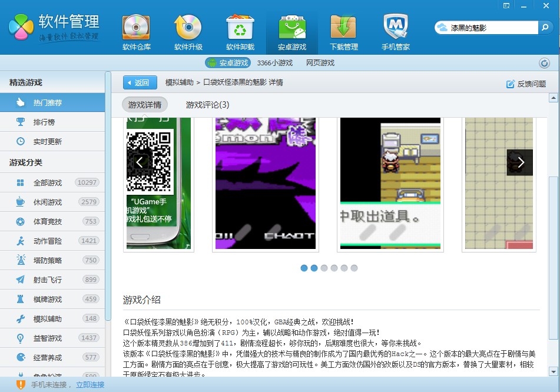Viewport: 560px width, 392px height.
Task: Open the screenshot showing 取出道具 dialog
Action: [390, 184]
